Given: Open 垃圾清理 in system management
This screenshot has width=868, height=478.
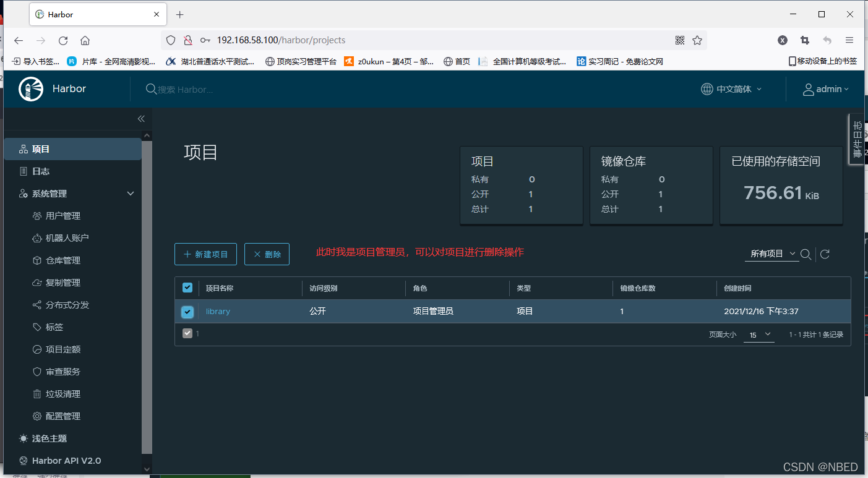Looking at the screenshot, I should coord(62,393).
